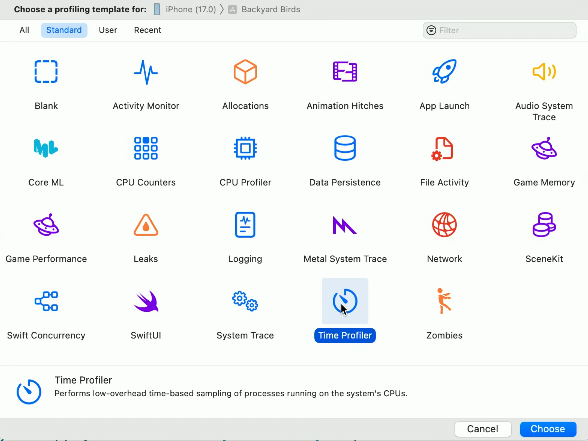Screen dimensions: 588x441
Task: Focus the Filter text field
Action: pos(500,30)
